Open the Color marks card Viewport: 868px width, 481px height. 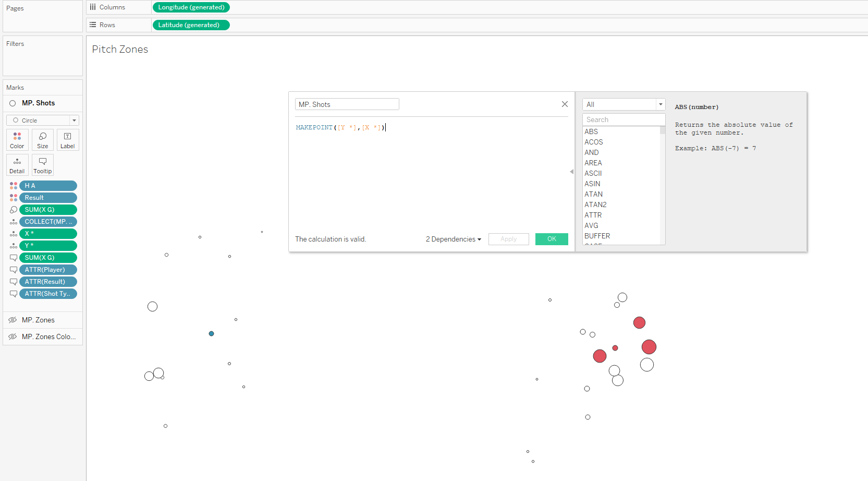pyautogui.click(x=17, y=140)
